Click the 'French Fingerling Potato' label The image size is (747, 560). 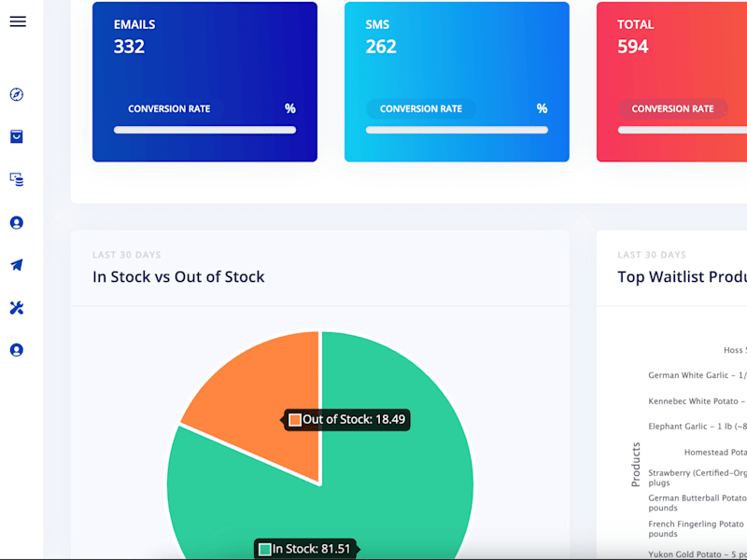click(x=698, y=528)
